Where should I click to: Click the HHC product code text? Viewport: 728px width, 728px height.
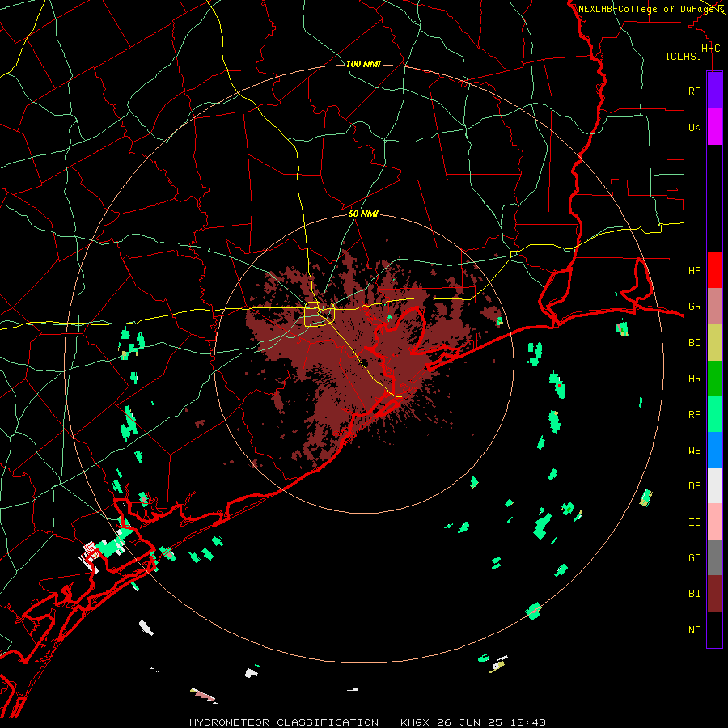pos(710,49)
